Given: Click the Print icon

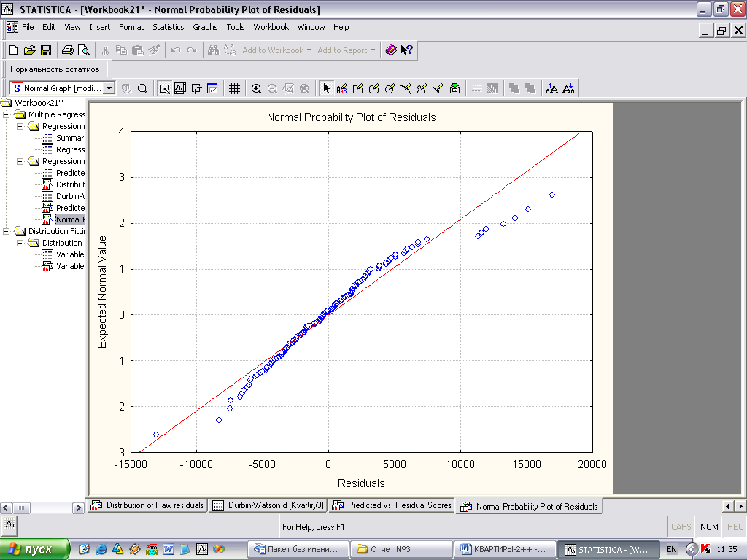Looking at the screenshot, I should coord(68,50).
